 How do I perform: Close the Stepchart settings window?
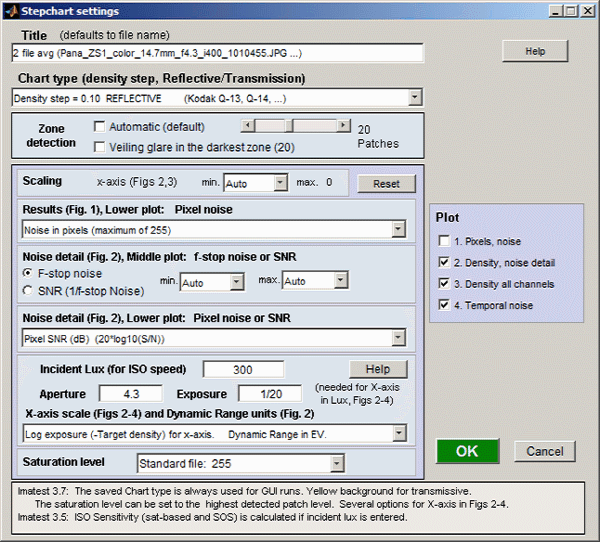pos(587,11)
